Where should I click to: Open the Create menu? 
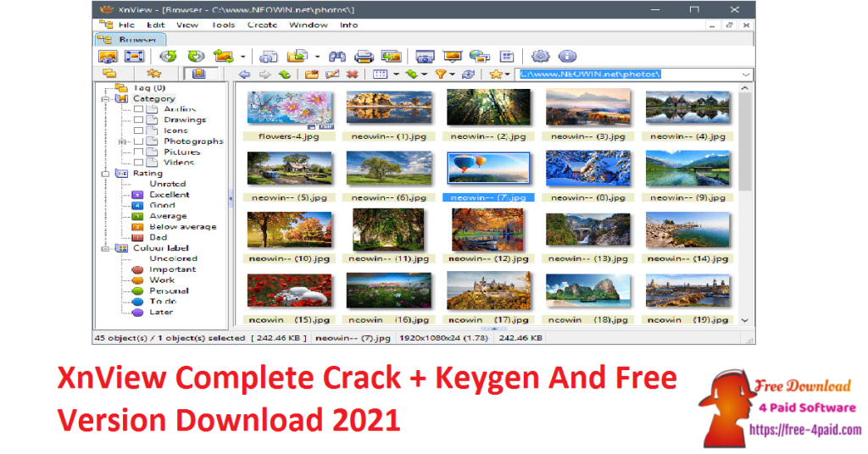click(262, 25)
